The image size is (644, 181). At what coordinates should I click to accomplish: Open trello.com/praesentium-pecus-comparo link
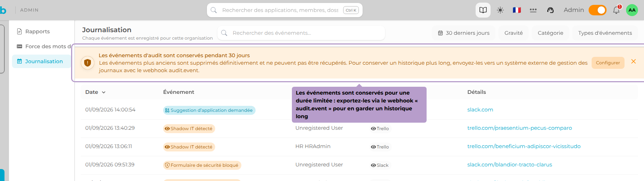[x=519, y=128]
